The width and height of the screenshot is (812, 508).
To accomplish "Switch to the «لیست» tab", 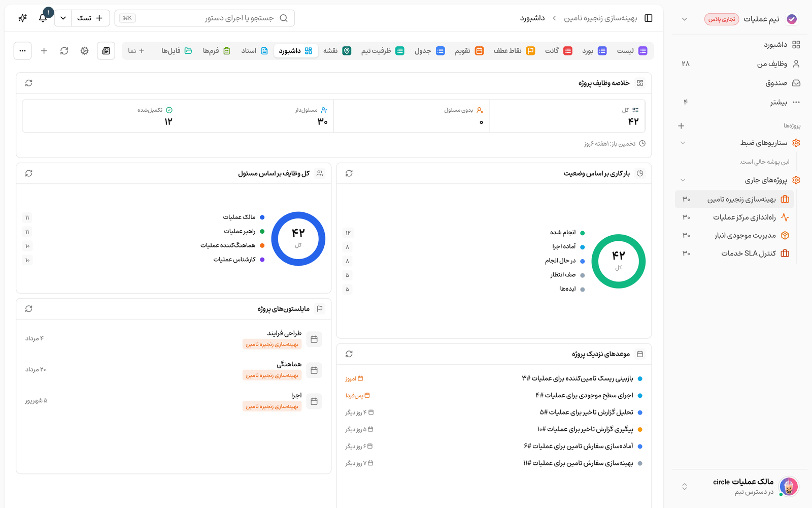I will tap(632, 51).
